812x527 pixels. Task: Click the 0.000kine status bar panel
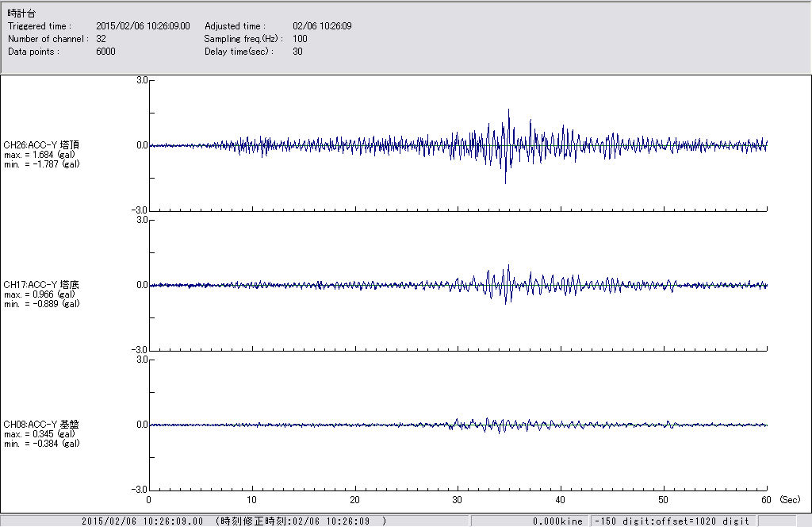click(x=560, y=521)
